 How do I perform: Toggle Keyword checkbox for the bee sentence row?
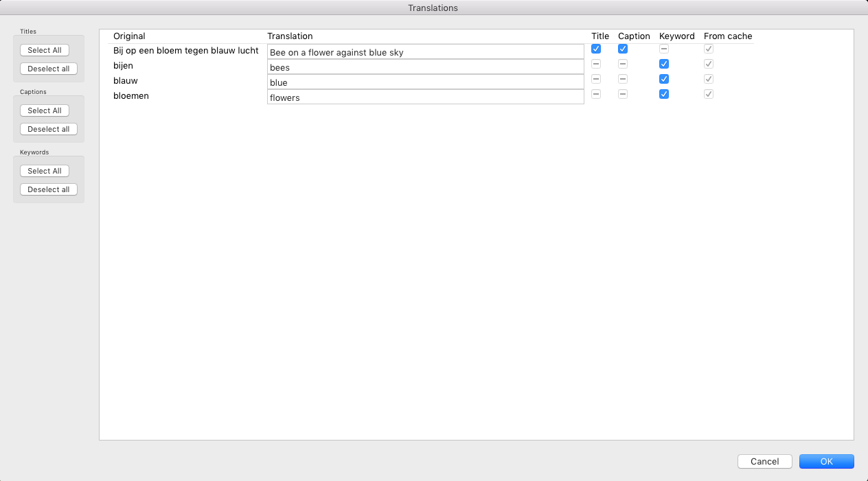tap(664, 49)
